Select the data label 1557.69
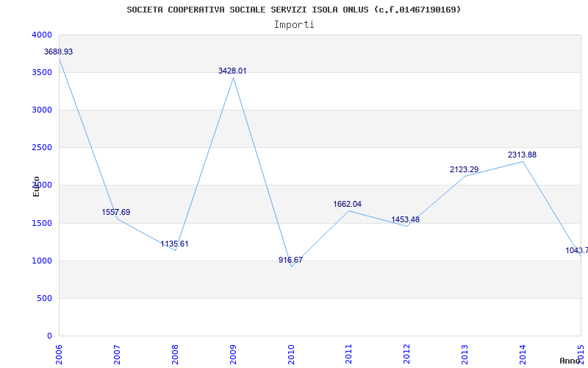 tap(116, 212)
